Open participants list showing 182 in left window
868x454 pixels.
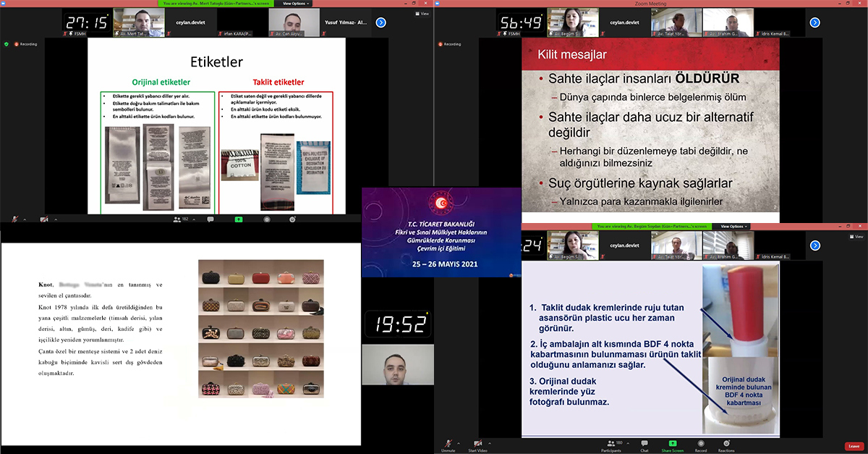(180, 218)
